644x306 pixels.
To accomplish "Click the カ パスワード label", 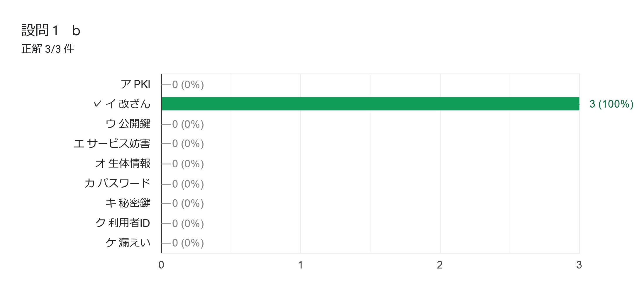I will click(x=117, y=183).
